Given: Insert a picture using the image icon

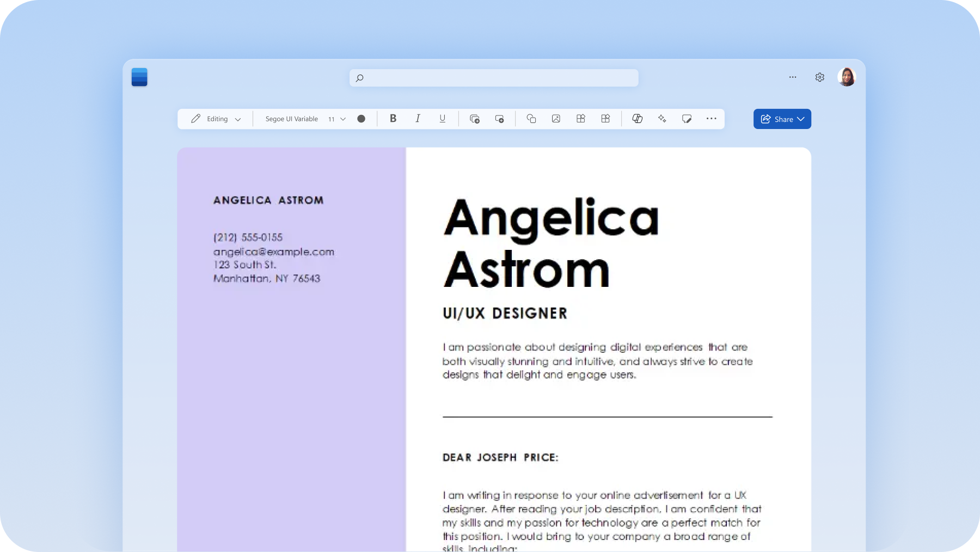Looking at the screenshot, I should 556,119.
